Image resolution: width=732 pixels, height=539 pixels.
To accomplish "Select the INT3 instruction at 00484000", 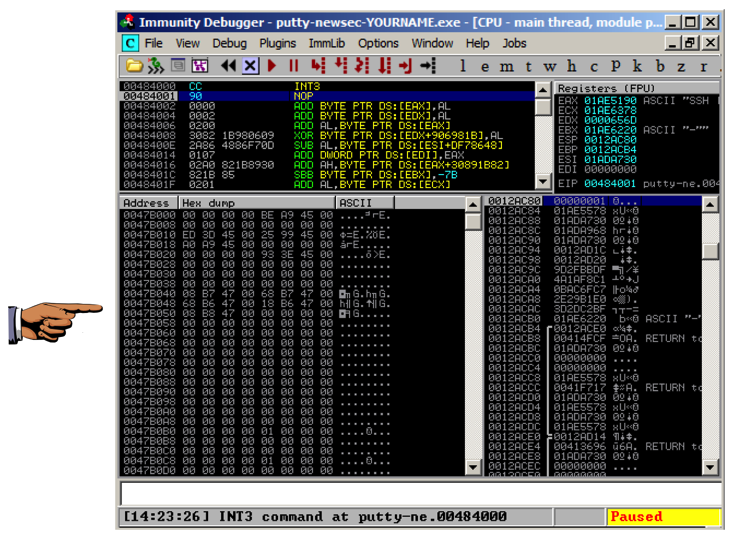I will (327, 86).
